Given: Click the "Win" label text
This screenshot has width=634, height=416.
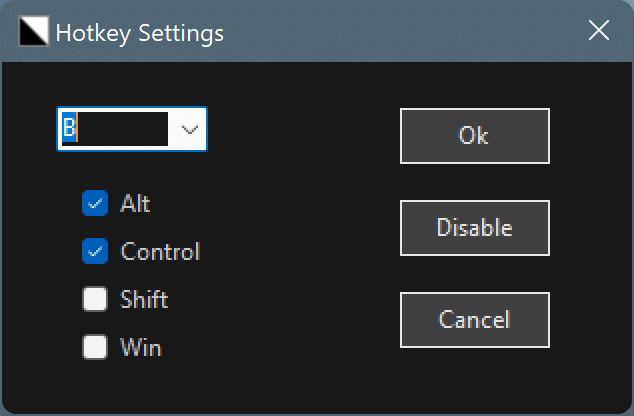Looking at the screenshot, I should pos(141,348).
